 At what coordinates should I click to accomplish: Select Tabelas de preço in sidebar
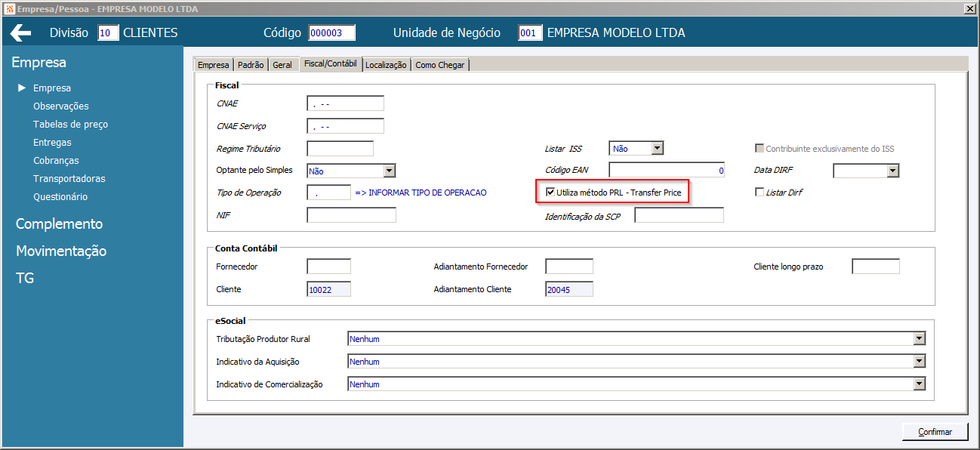click(70, 124)
